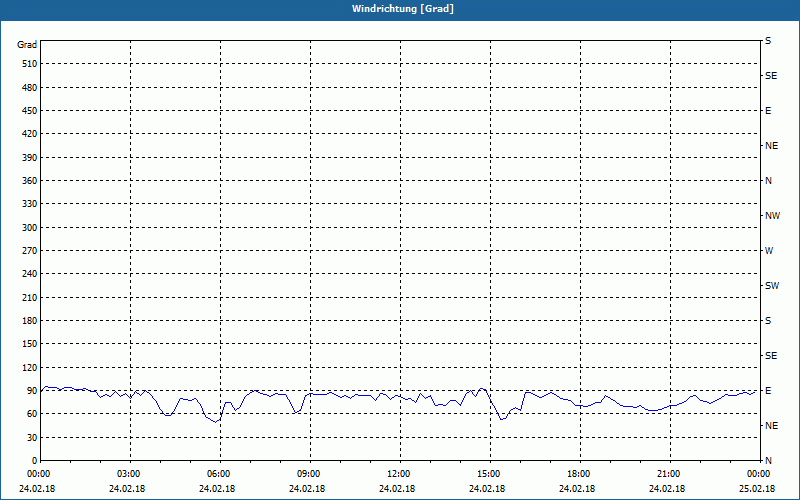
Task: Select the "90" y-axis value
Action: [32, 391]
